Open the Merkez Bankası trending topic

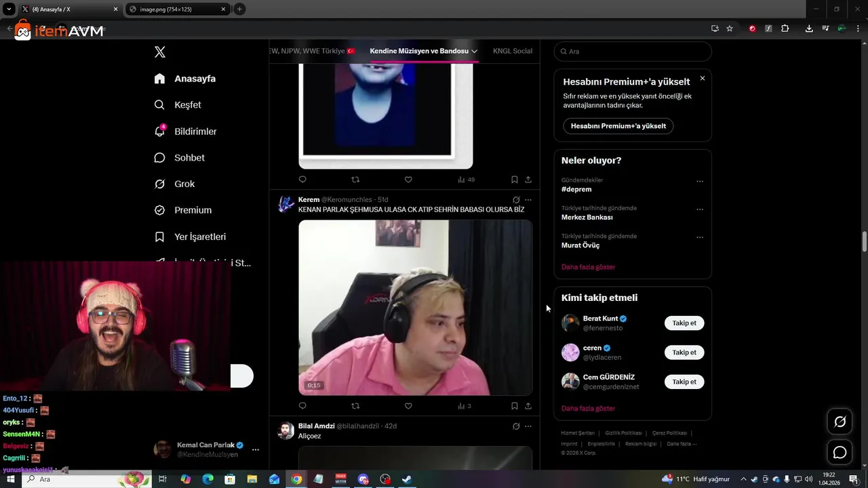click(x=587, y=218)
